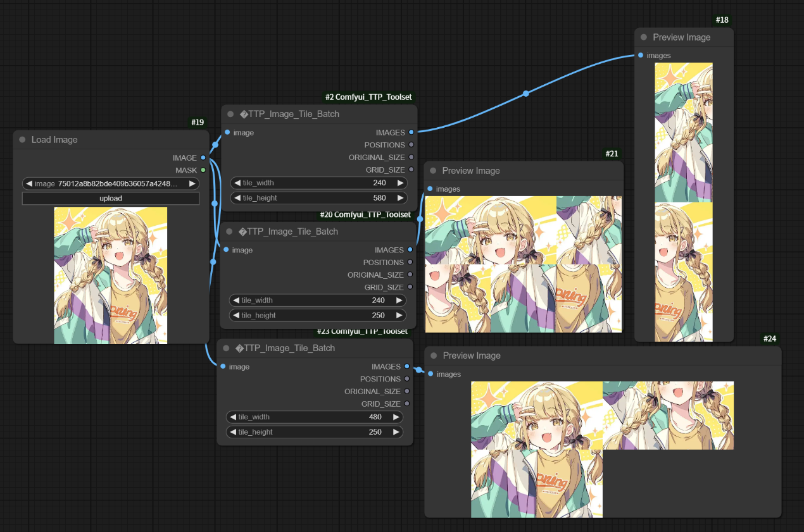
Task: Toggle collapse dot on Preview Image #18 header
Action: [644, 37]
